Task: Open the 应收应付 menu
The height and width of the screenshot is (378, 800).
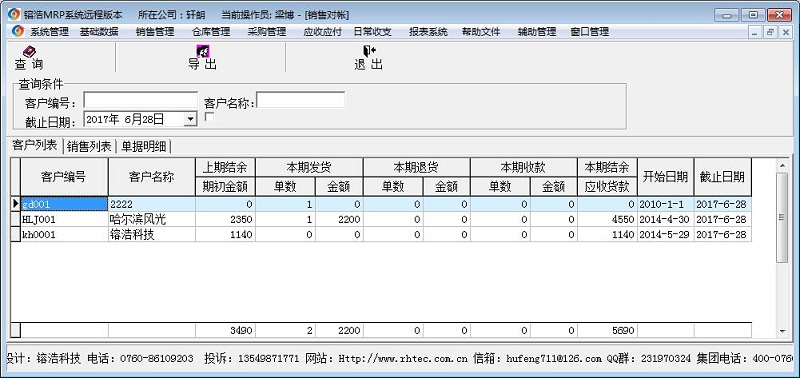Action: [x=322, y=32]
